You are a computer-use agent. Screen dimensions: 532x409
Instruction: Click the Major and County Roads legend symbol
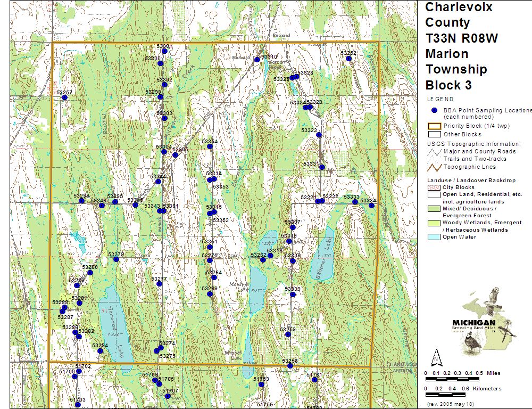pyautogui.click(x=434, y=151)
